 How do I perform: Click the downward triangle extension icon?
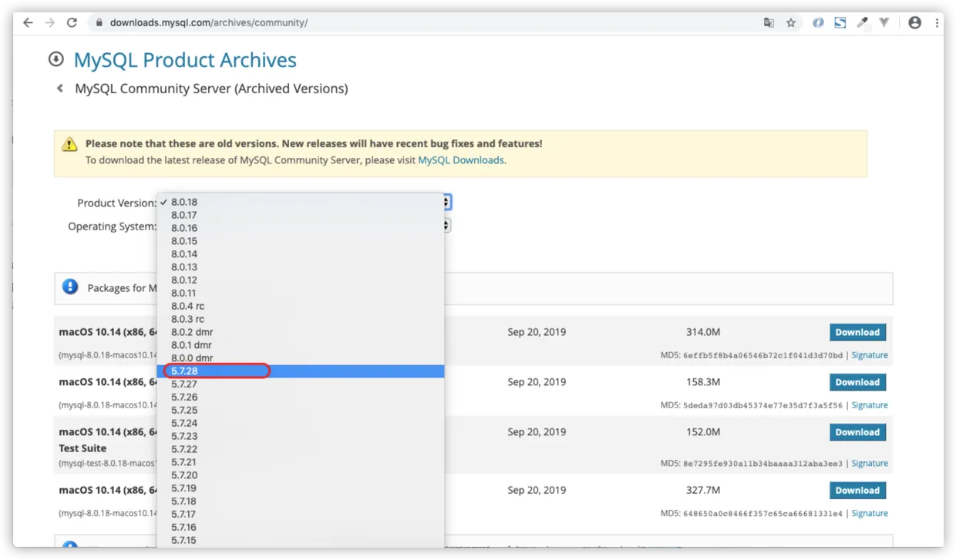pos(884,23)
